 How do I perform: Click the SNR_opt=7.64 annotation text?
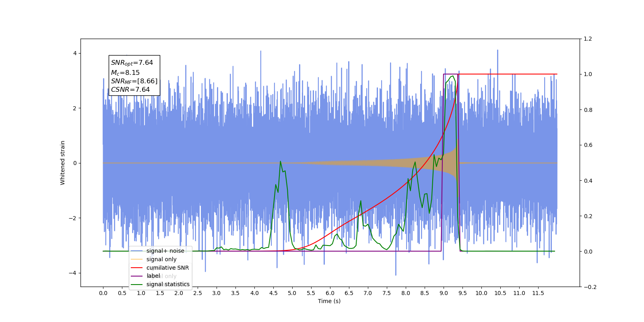tap(132, 63)
